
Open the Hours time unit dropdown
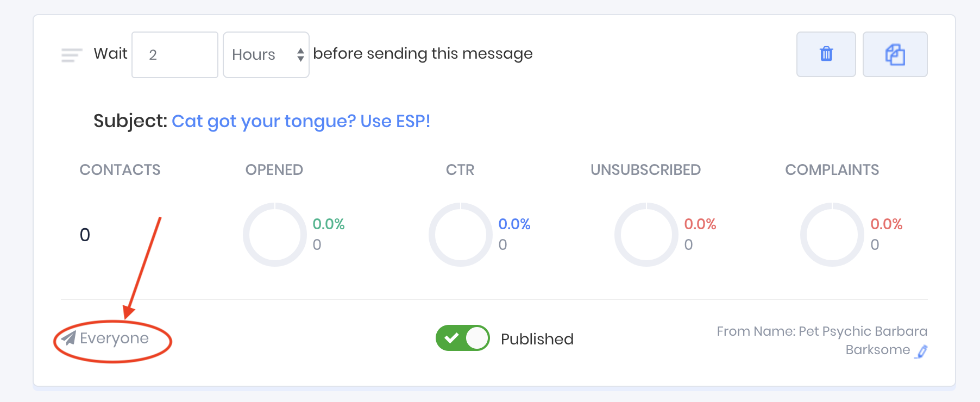260,55
